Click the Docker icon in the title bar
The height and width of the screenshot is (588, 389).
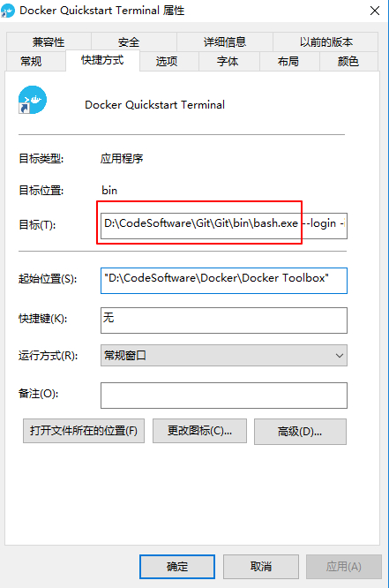pos(7,11)
